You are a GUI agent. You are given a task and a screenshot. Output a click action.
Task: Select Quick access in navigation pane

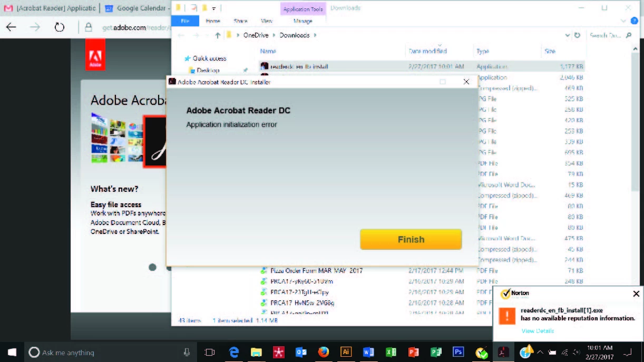click(209, 58)
